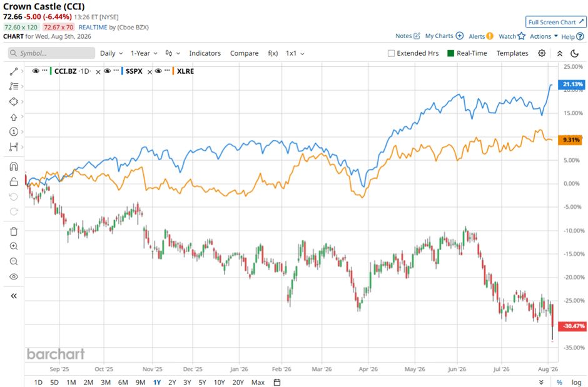Hide the $SPX comparison line via eye icon

107,71
